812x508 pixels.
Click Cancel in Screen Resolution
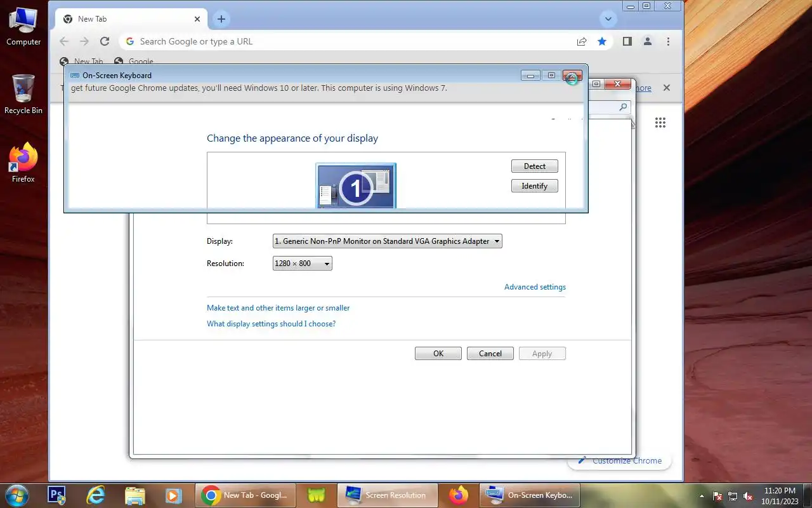click(490, 354)
